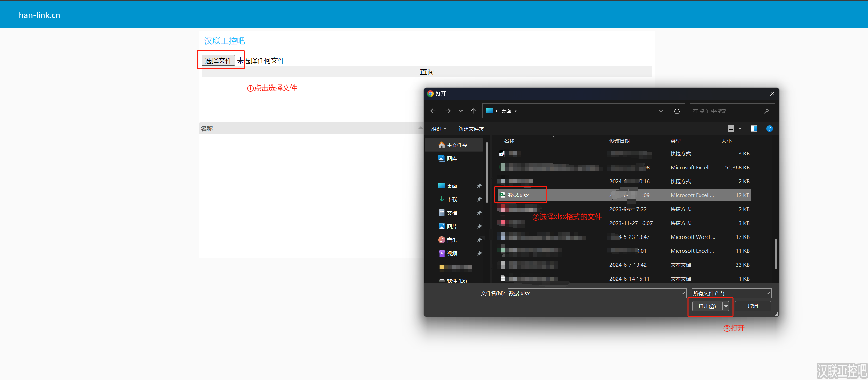The height and width of the screenshot is (380, 868).
Task: Navigate back using the dialog's back arrow
Action: (x=432, y=111)
